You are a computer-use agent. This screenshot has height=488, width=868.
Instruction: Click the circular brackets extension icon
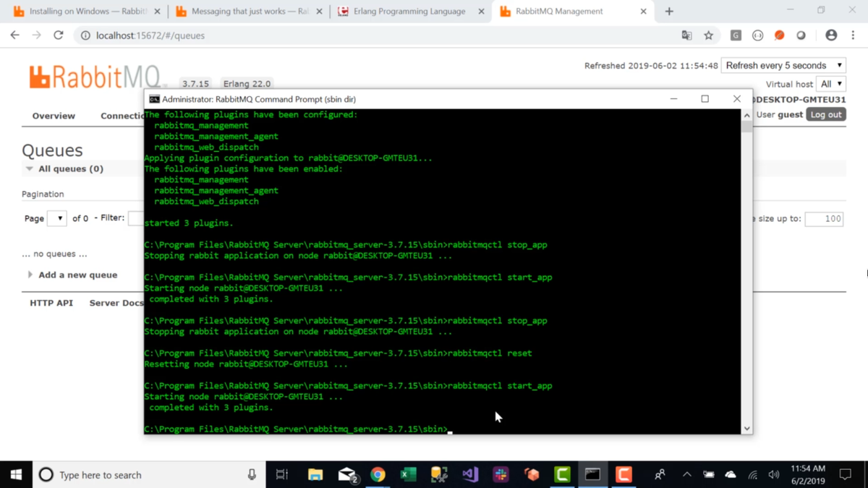pos(757,35)
